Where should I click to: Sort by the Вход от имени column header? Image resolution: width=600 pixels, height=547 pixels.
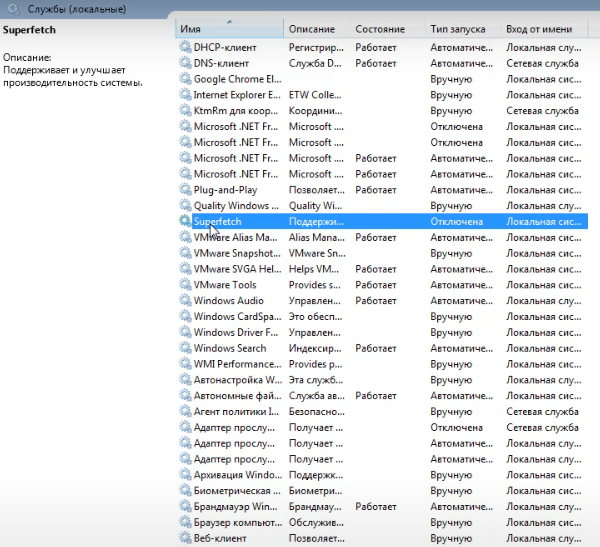(544, 29)
